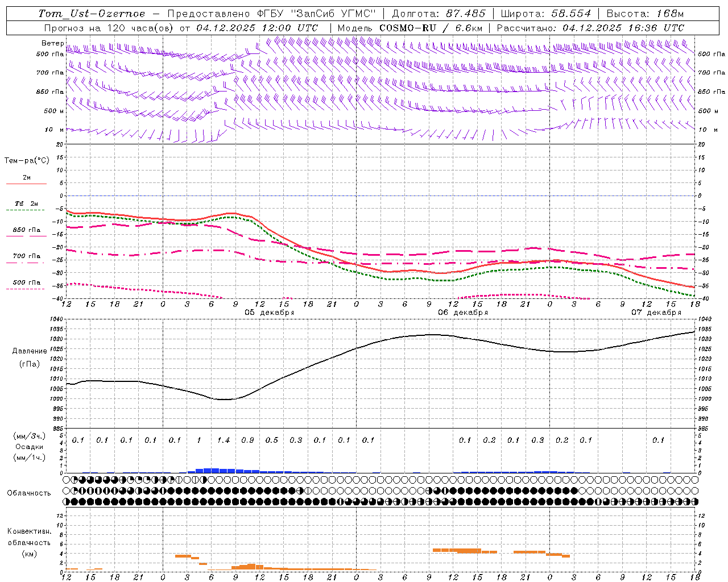Click the 500 гПа temperature legend entry

click(x=27, y=282)
